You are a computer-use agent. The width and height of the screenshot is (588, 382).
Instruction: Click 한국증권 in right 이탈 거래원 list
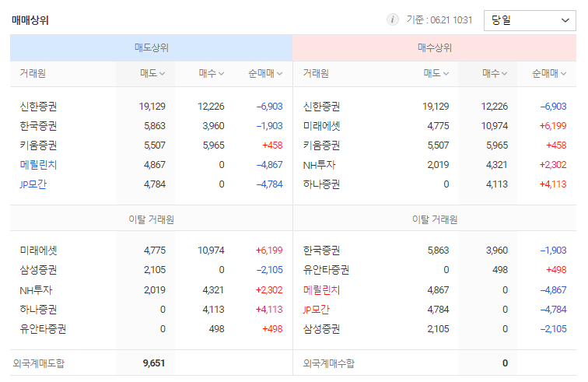321,251
